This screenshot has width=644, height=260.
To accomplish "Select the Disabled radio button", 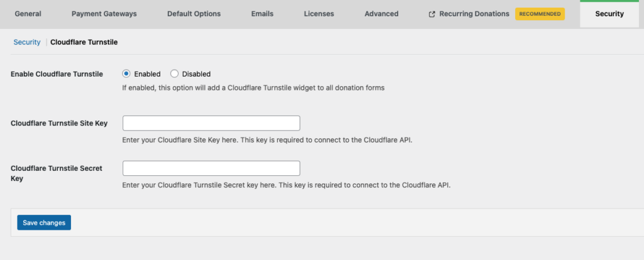I will [175, 73].
